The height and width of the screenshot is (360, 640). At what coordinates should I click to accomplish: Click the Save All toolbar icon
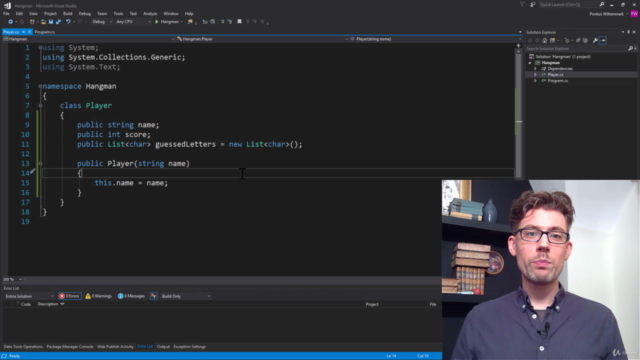(58, 22)
